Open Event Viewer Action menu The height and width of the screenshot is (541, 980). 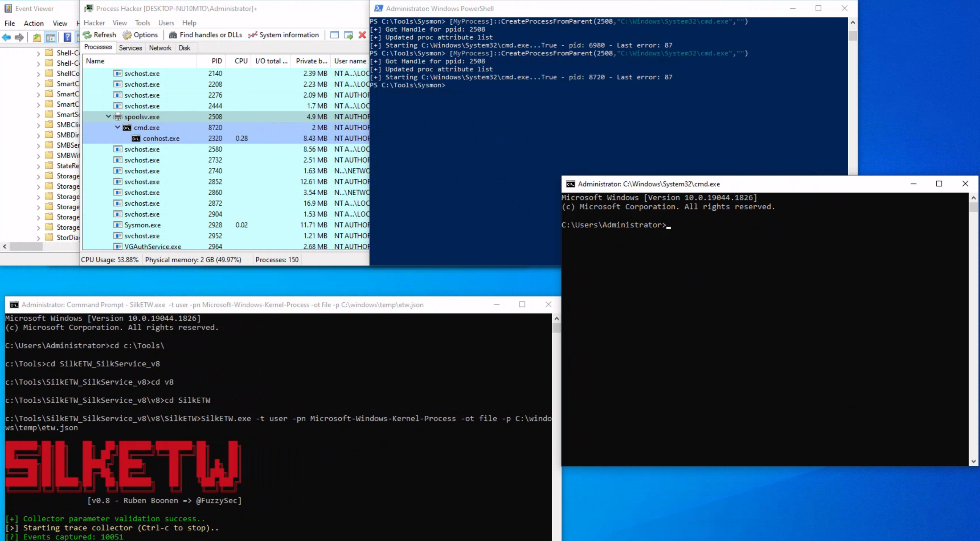point(33,23)
